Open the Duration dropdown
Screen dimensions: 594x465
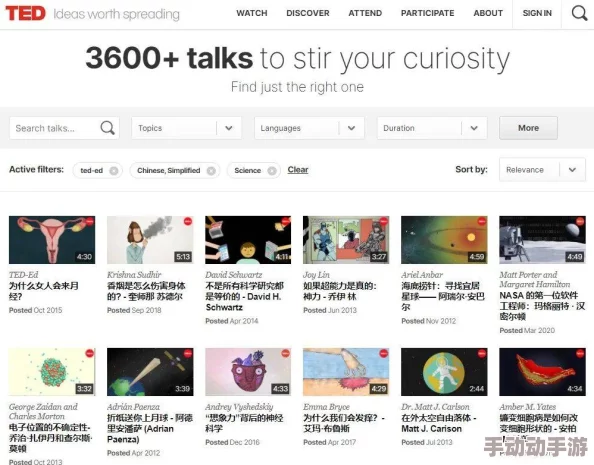[432, 128]
